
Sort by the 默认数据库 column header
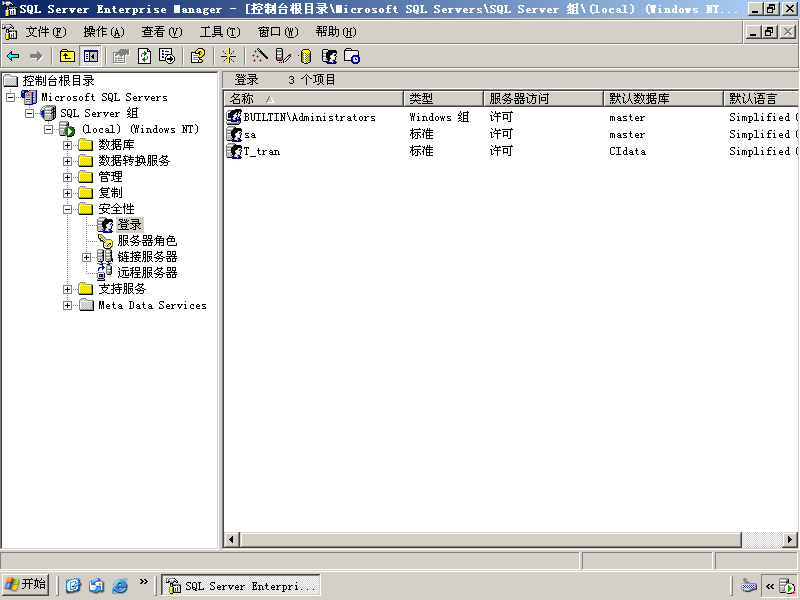663,98
